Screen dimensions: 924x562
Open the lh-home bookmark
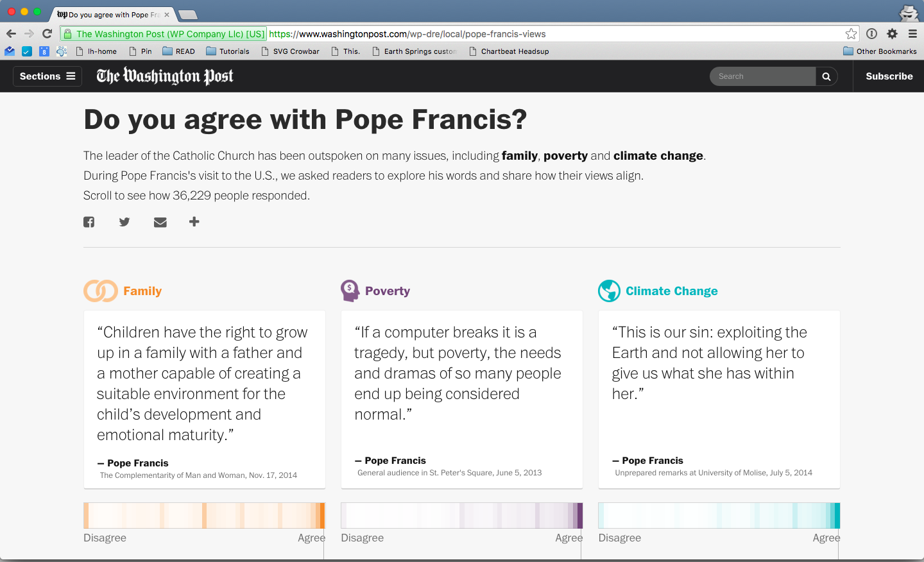[96, 51]
